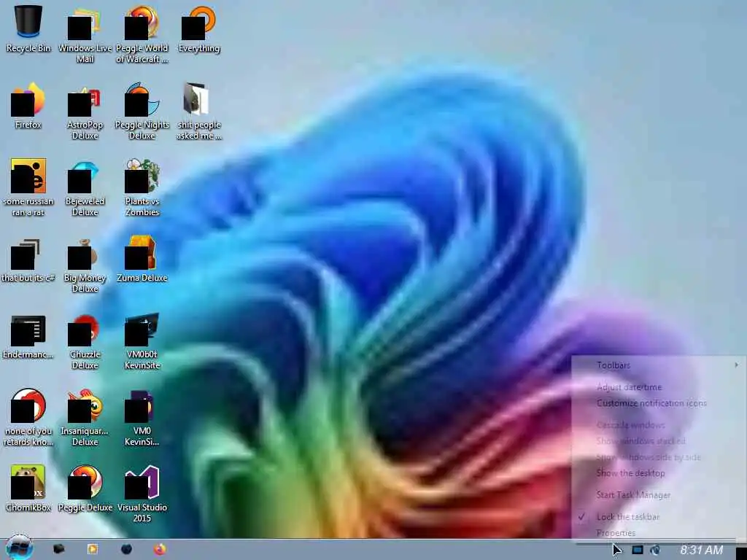Click 'Show windows side by side' entry
747x560 pixels.
(x=659, y=457)
